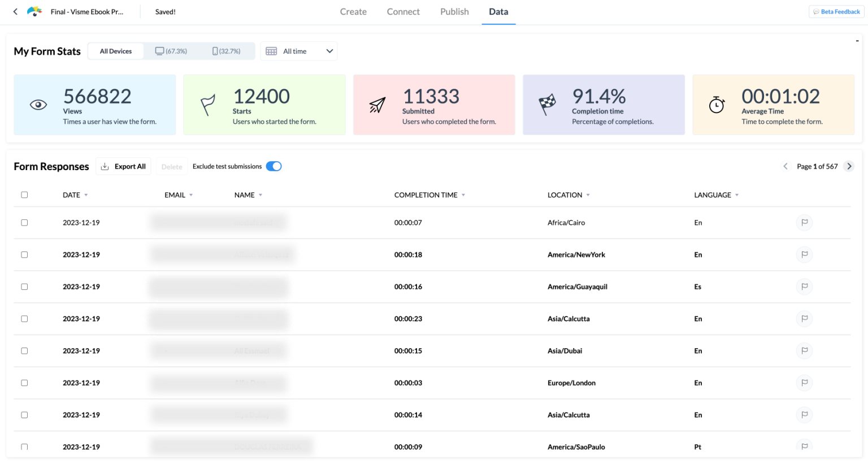Flag the America/Guayaquil response row

(x=804, y=287)
